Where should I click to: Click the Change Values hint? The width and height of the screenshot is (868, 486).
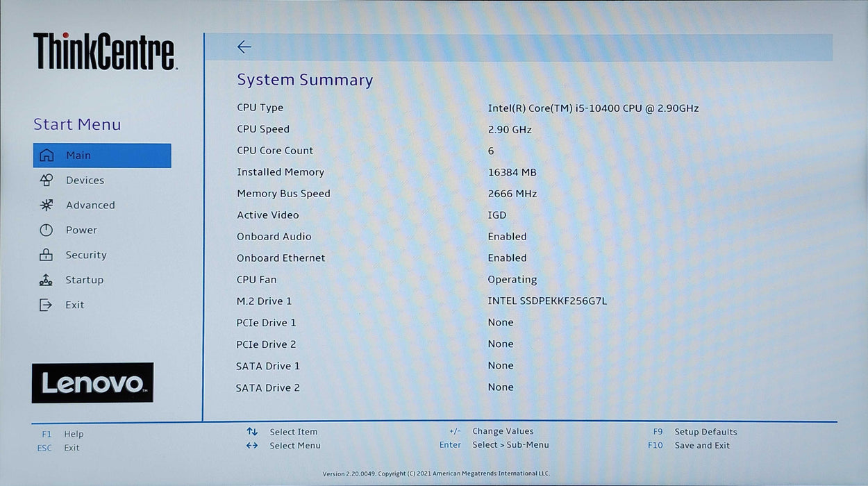[x=492, y=431]
